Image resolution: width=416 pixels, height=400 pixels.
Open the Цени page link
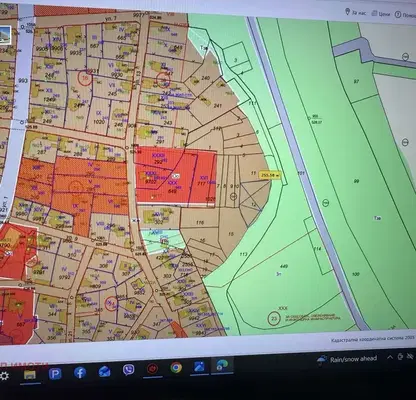pyautogui.click(x=381, y=14)
